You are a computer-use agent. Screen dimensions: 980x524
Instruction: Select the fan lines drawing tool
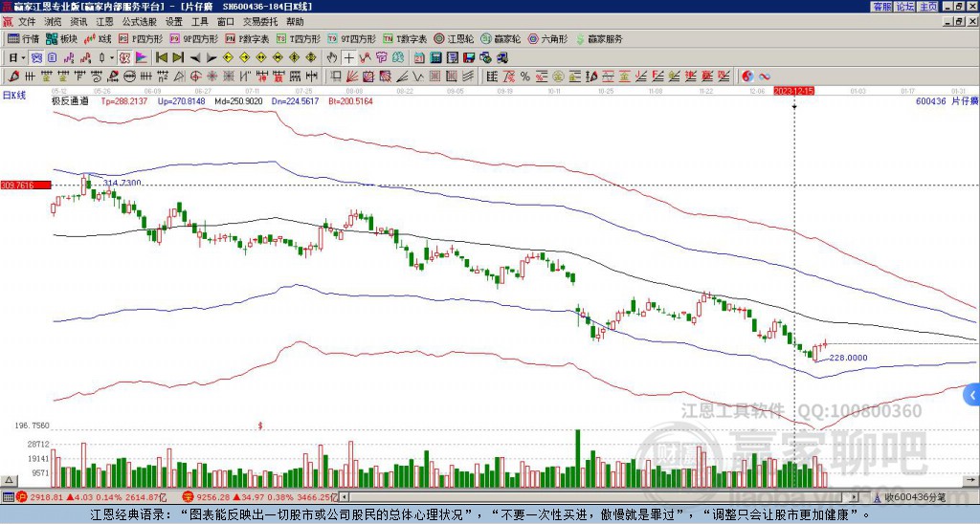click(x=352, y=76)
